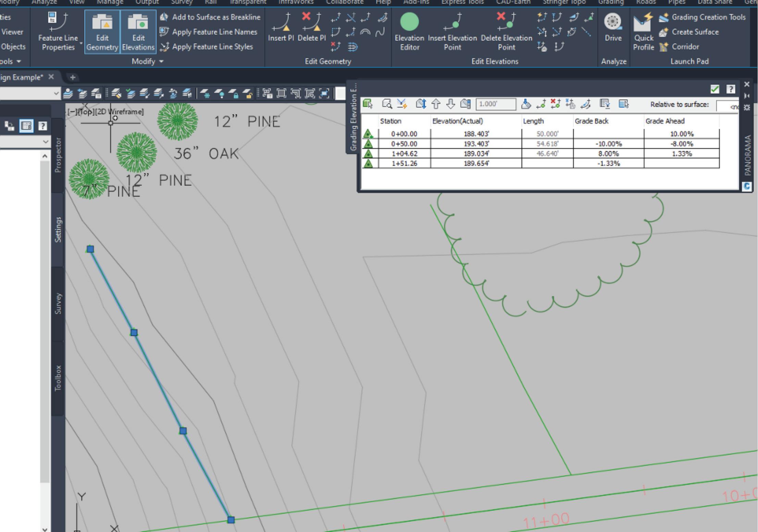Screen dimensions: 758x532
Task: Click the Reverse feature line icon
Action: (x=382, y=17)
